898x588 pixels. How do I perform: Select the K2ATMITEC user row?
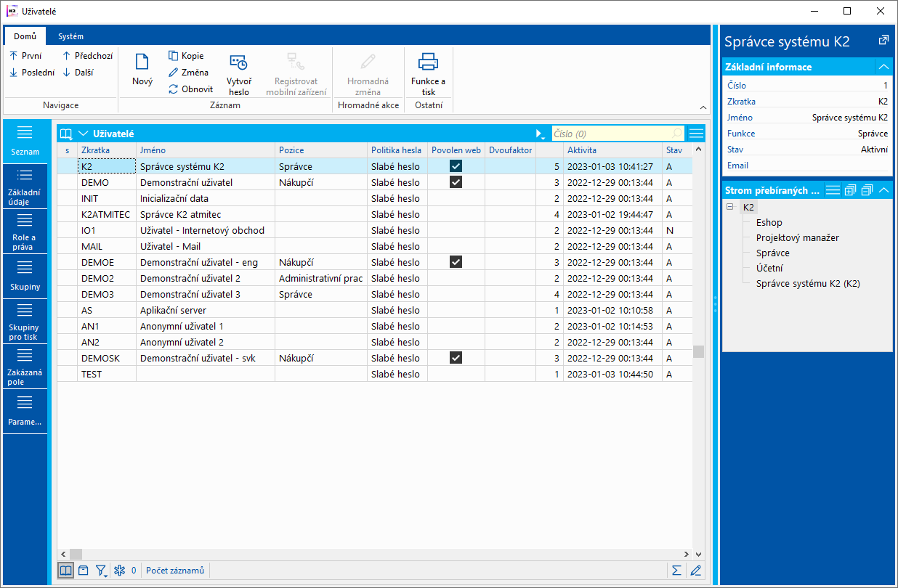pos(374,214)
